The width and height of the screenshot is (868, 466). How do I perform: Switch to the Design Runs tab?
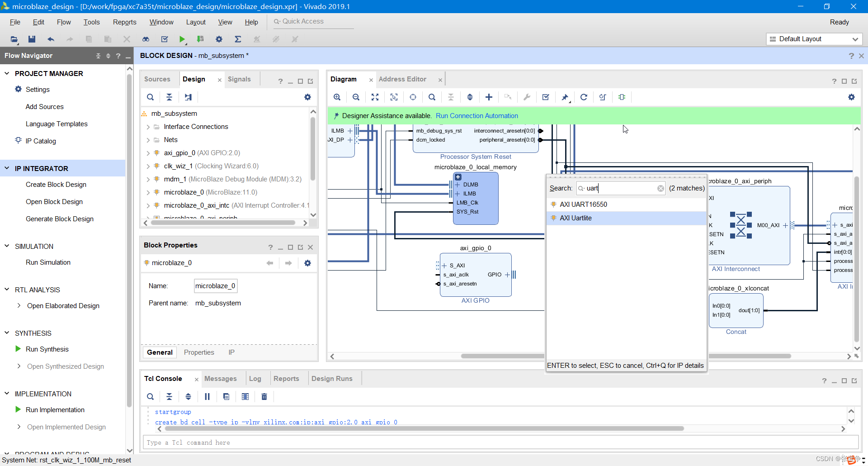(332, 379)
